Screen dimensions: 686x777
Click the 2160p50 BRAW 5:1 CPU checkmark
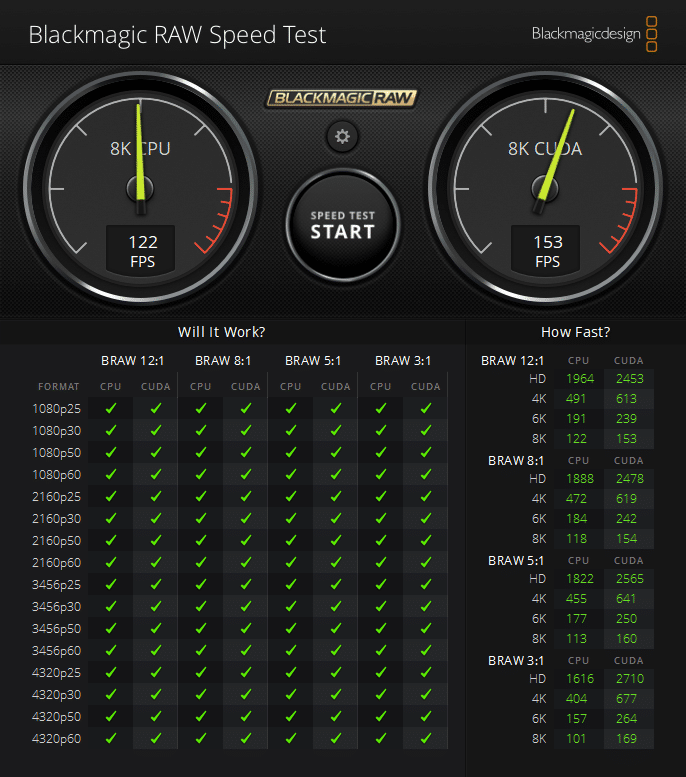pos(291,540)
